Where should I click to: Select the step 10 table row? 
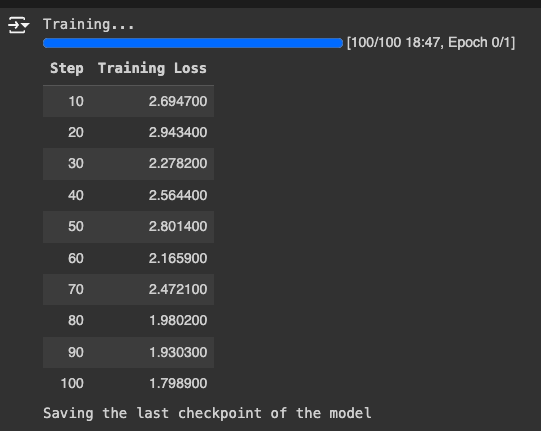click(x=128, y=101)
